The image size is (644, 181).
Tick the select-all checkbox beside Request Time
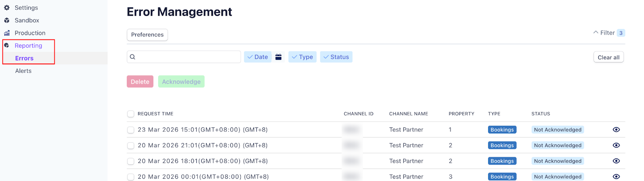pyautogui.click(x=131, y=114)
